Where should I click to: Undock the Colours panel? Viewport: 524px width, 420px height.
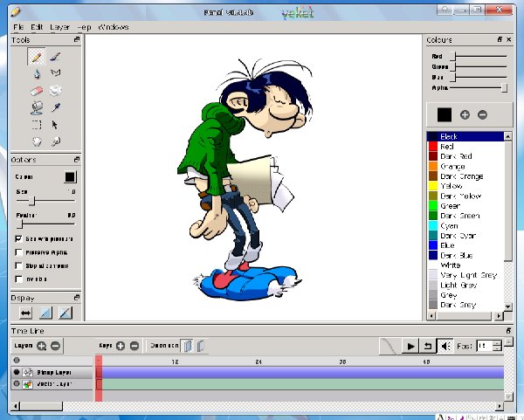coord(500,39)
